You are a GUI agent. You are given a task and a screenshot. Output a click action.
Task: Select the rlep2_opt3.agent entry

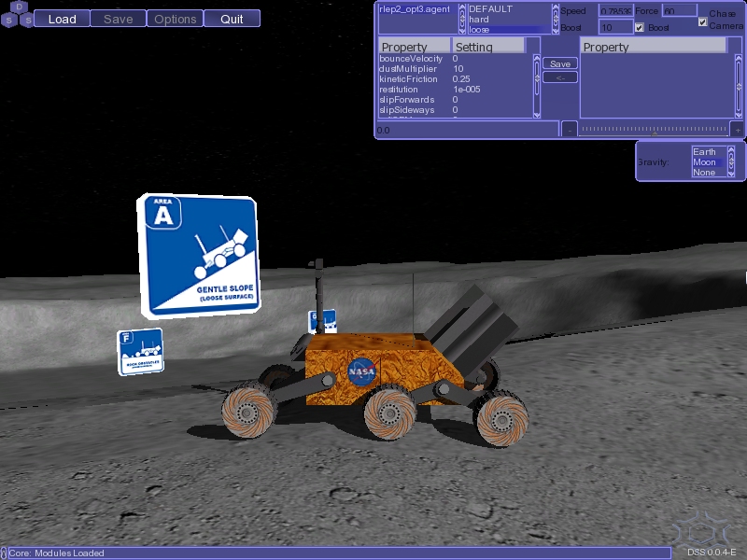tap(417, 9)
